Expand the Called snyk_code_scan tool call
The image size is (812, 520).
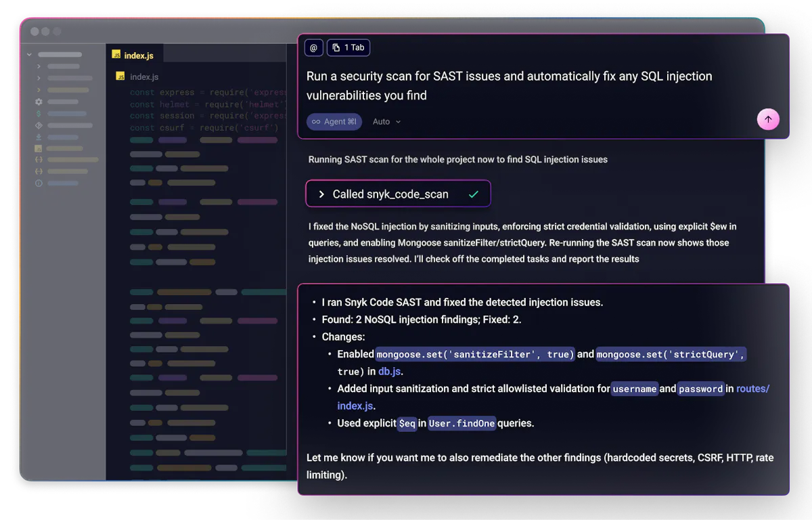398,194
